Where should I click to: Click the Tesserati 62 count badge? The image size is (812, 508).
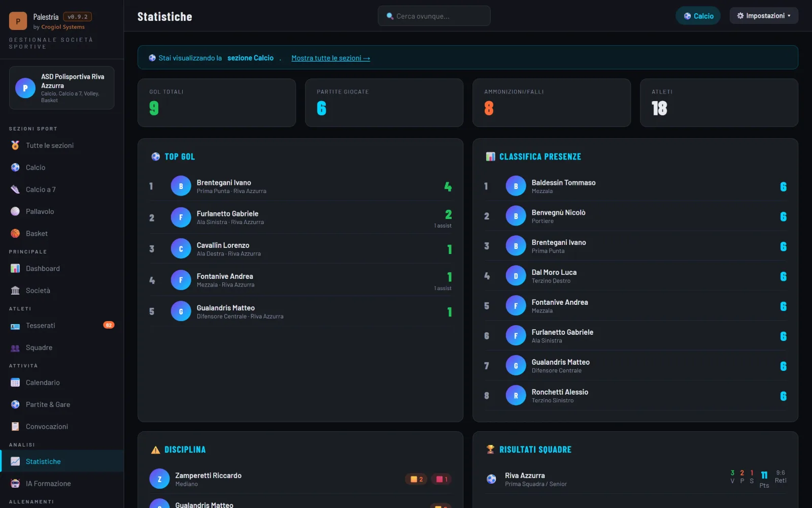[x=109, y=325]
